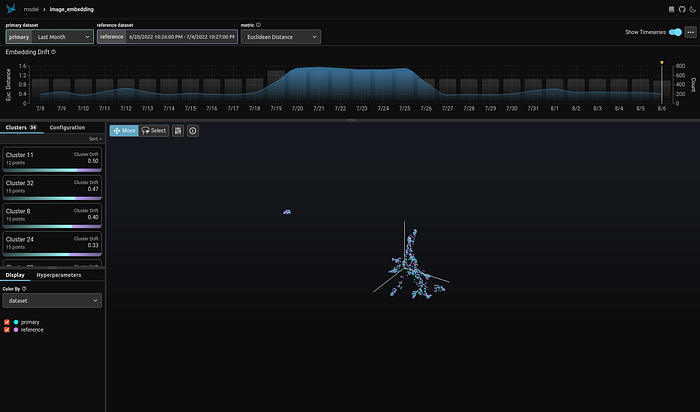Click the 8/6 date axis label

662,108
